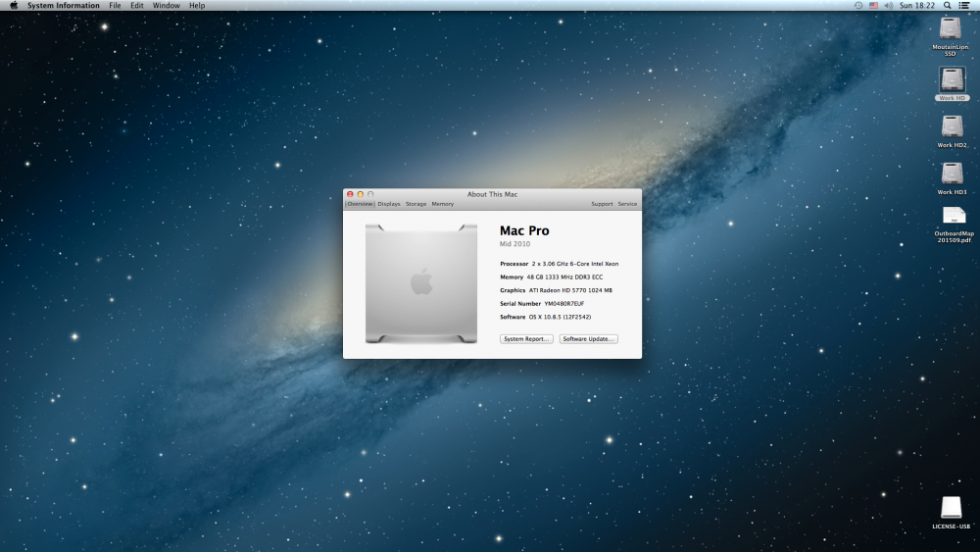Open the Support link
The image size is (980, 552).
[602, 204]
